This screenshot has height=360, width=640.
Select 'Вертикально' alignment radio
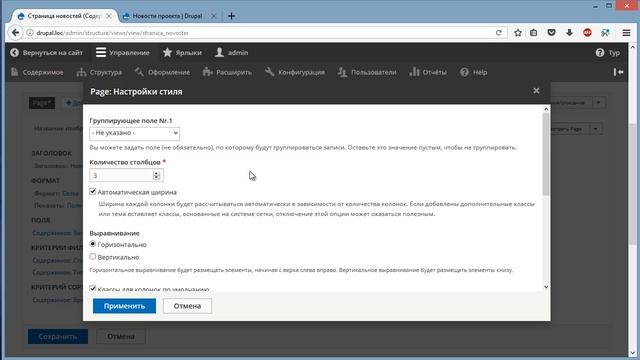tap(93, 257)
